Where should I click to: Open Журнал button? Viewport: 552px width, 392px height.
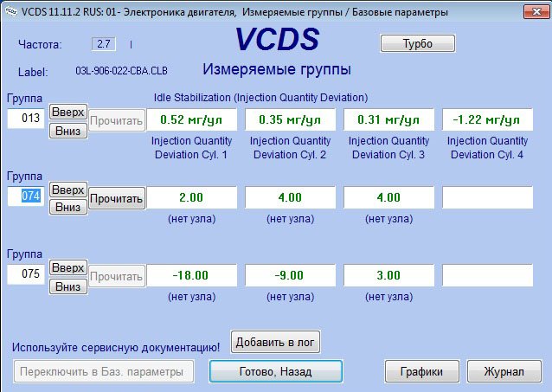[x=504, y=371]
